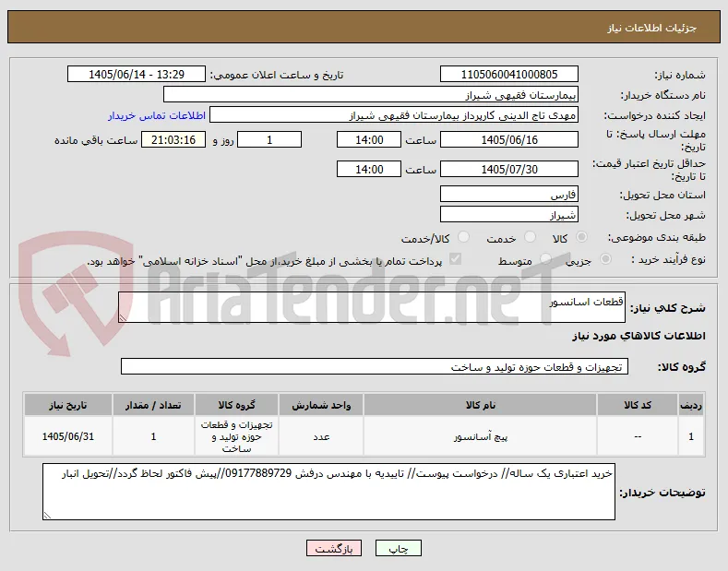The image size is (728, 571).
Task: Click the public announcement date field 1405/06/14 - 13:29
Action: 136,75
